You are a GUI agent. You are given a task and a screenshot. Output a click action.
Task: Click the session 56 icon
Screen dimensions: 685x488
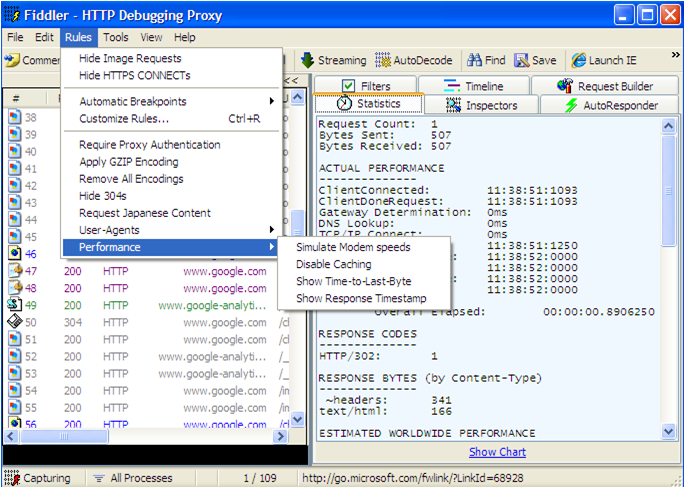[15, 423]
